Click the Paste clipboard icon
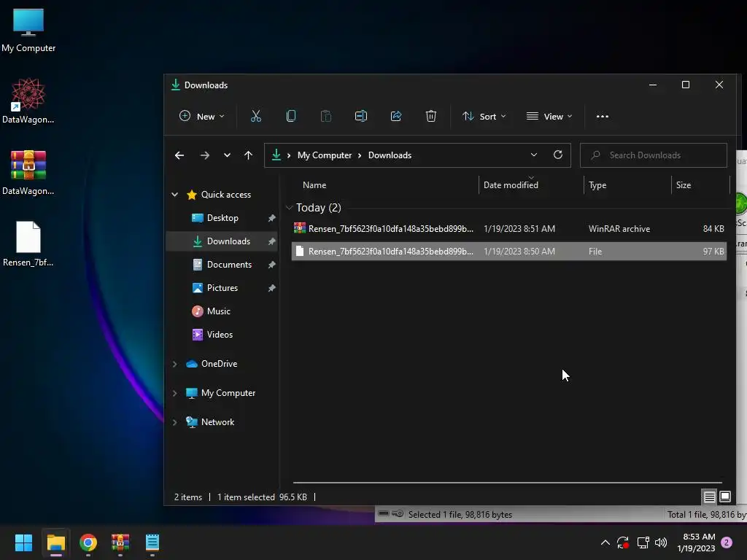Viewport: 747px width, 560px height. (326, 116)
